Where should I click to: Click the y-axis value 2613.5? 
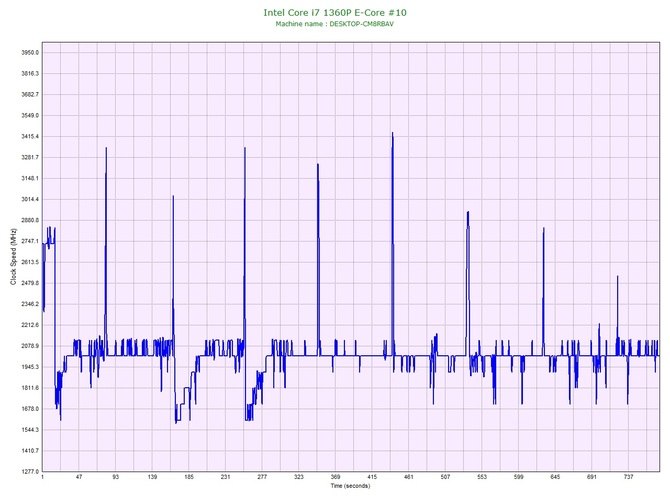click(x=30, y=262)
